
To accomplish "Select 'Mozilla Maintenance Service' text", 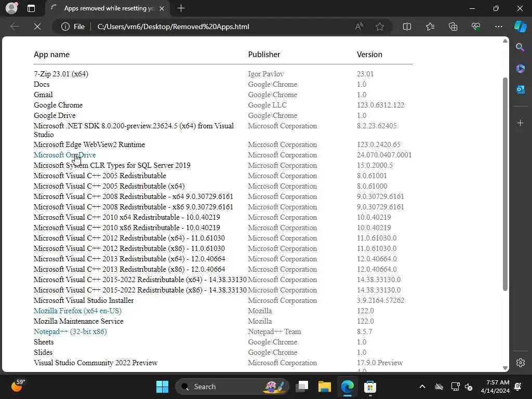I will coord(78,321).
